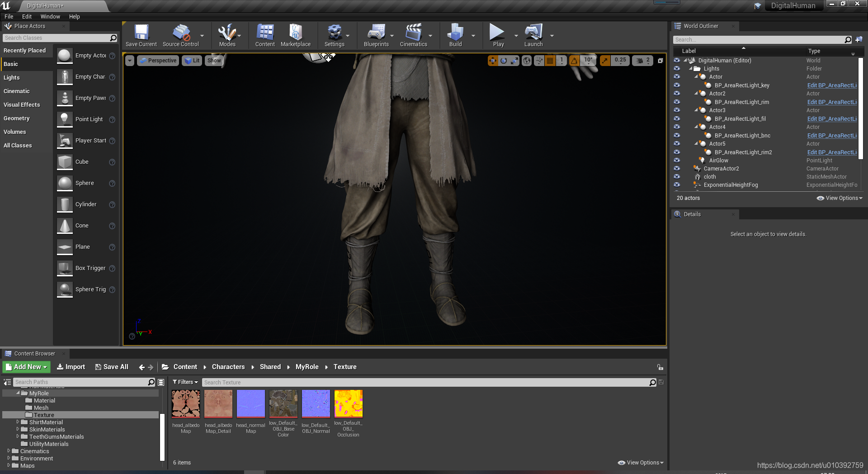Select the Cube shape actor
This screenshot has height=474, width=868.
86,162
